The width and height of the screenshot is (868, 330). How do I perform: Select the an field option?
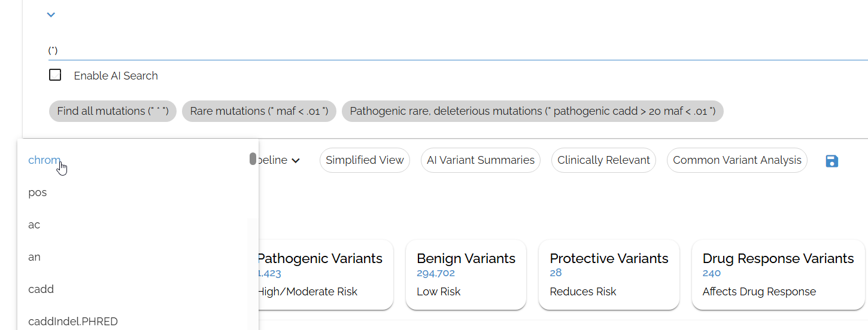tap(34, 257)
